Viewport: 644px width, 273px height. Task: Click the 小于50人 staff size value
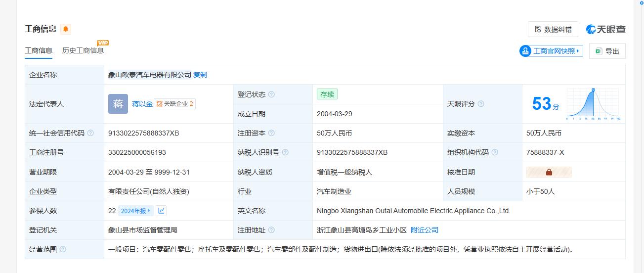(x=541, y=191)
